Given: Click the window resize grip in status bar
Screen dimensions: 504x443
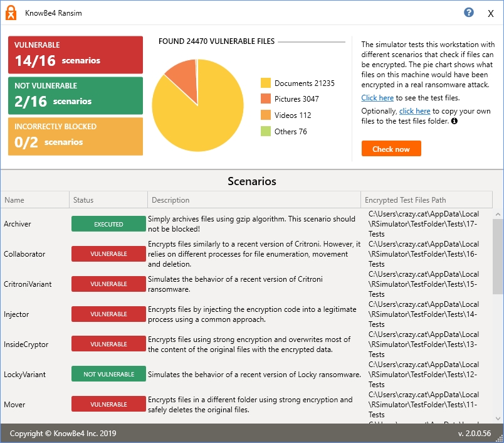Looking at the screenshot, I should tap(500, 439).
